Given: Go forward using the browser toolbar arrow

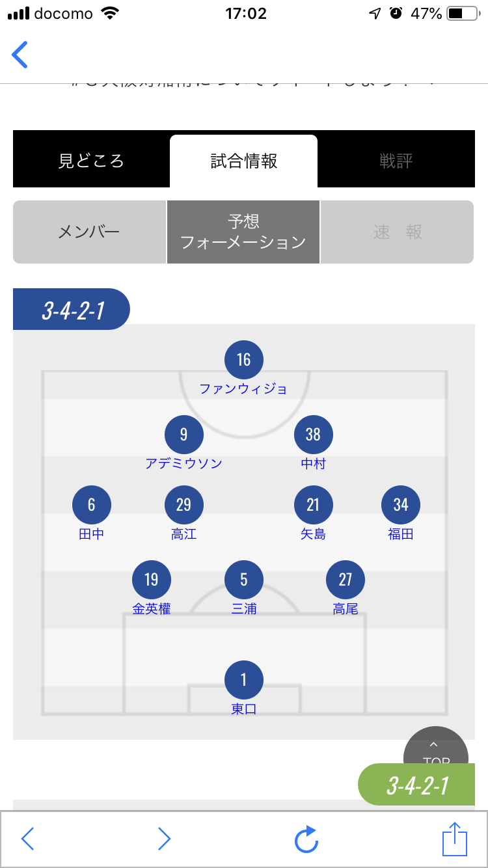Looking at the screenshot, I should [x=164, y=839].
